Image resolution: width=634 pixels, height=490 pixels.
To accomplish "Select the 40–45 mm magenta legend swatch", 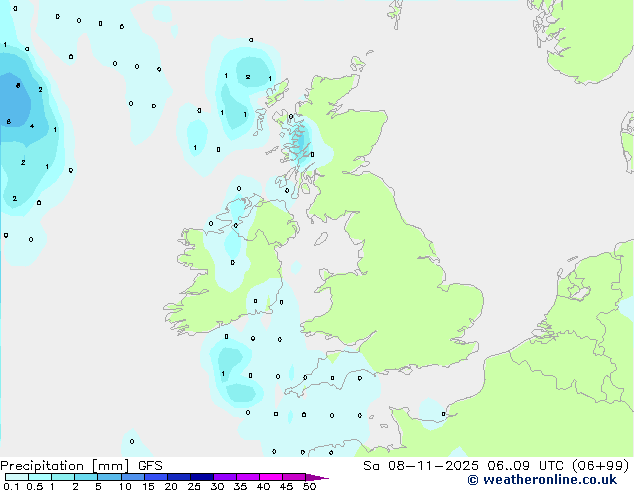I will 271,477.
